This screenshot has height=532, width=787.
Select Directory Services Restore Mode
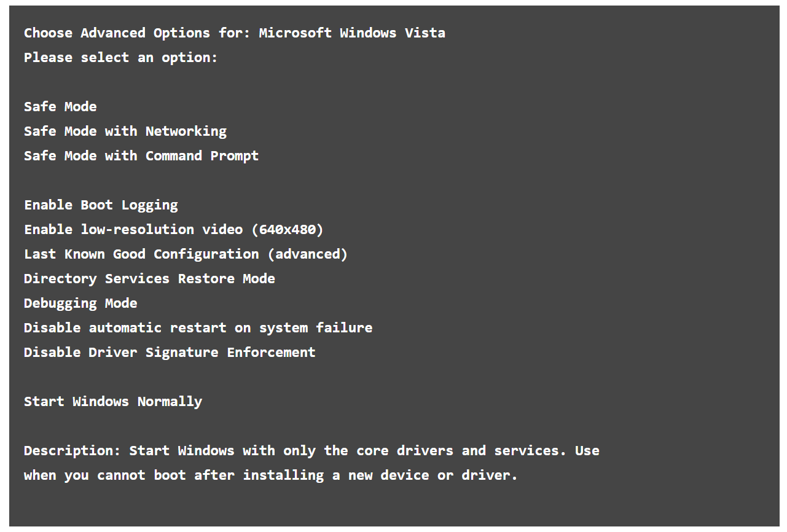(x=149, y=279)
